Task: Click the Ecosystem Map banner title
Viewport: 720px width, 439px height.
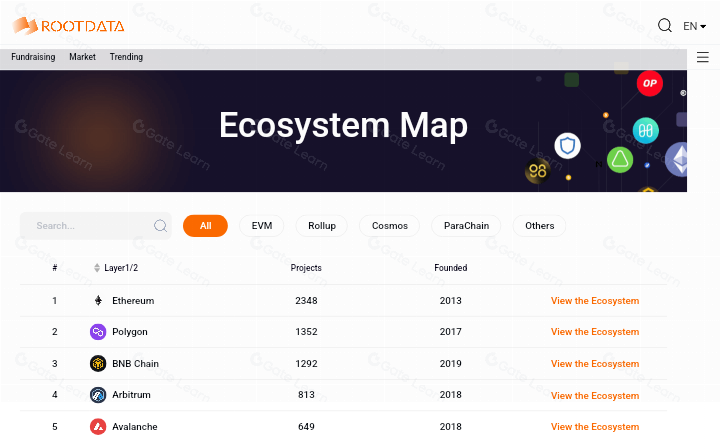Action: [343, 125]
